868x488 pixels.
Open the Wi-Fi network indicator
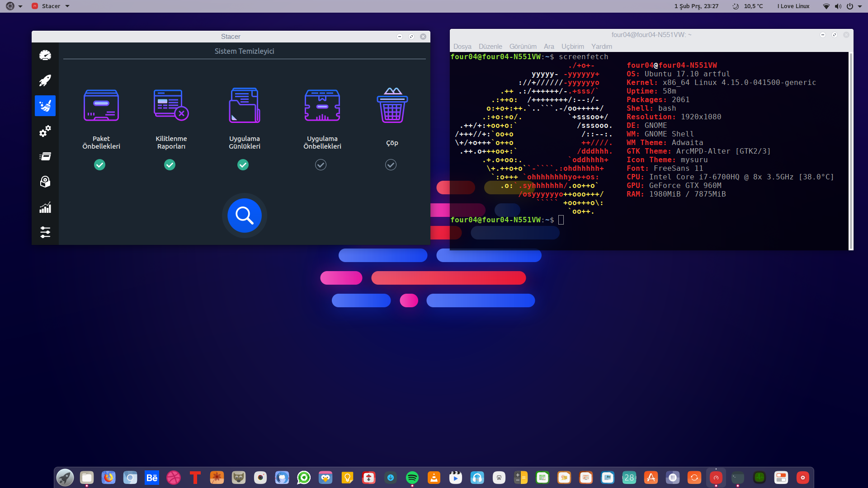[826, 6]
